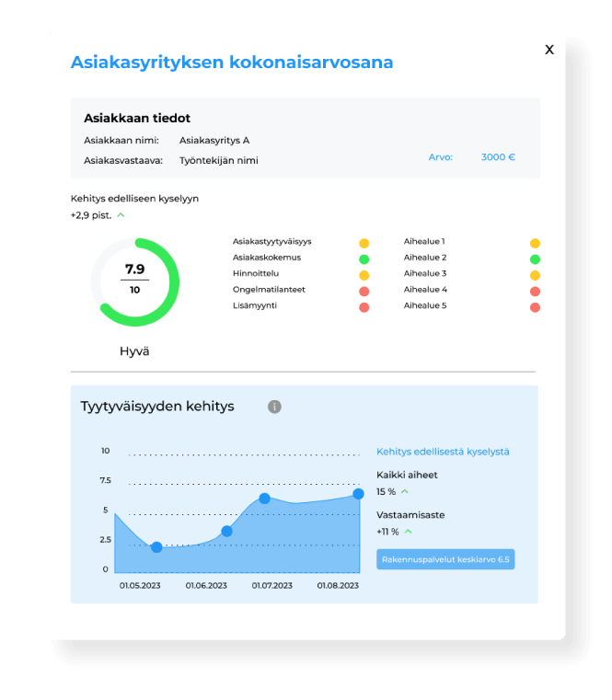Click the Tyytyväisyyden kehitys heading
Screen dimensions: 612x700
tap(157, 407)
